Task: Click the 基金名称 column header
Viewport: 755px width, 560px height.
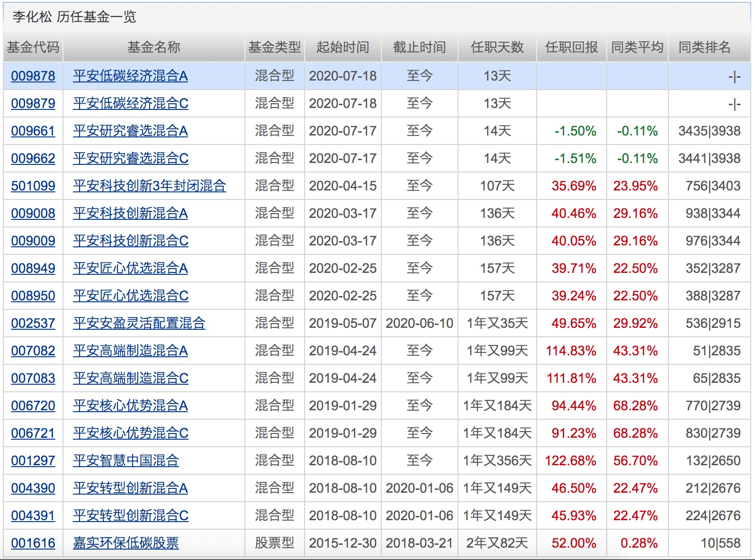Action: point(154,47)
